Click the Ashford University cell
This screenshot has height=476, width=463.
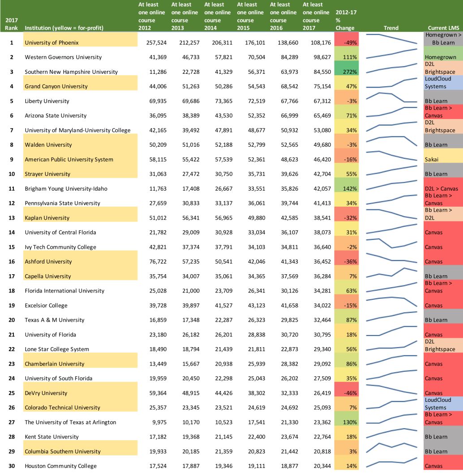coord(80,258)
